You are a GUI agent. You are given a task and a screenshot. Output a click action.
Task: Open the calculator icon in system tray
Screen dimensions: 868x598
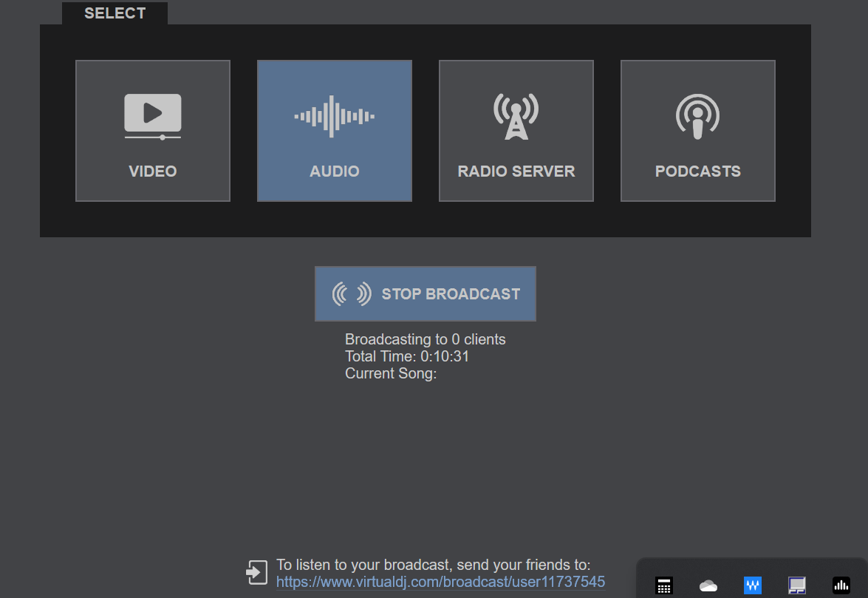click(664, 585)
